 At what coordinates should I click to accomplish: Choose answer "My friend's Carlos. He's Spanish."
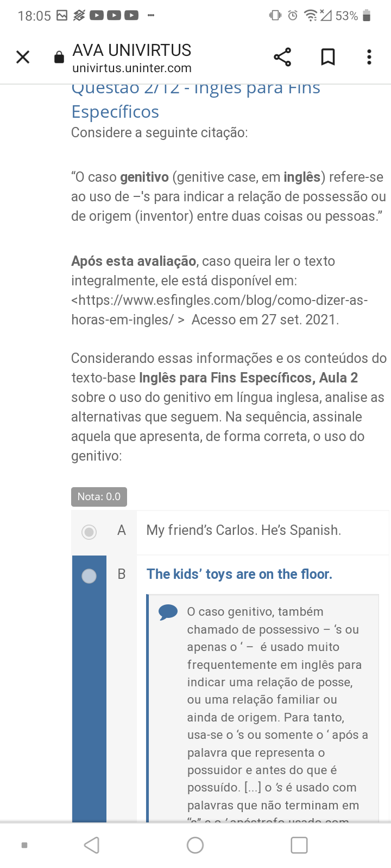pos(244,530)
